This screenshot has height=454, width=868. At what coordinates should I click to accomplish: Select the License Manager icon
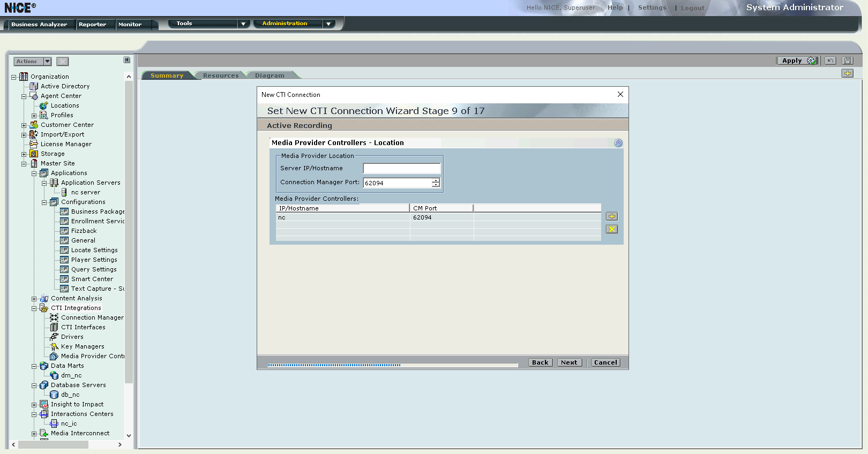(x=34, y=144)
